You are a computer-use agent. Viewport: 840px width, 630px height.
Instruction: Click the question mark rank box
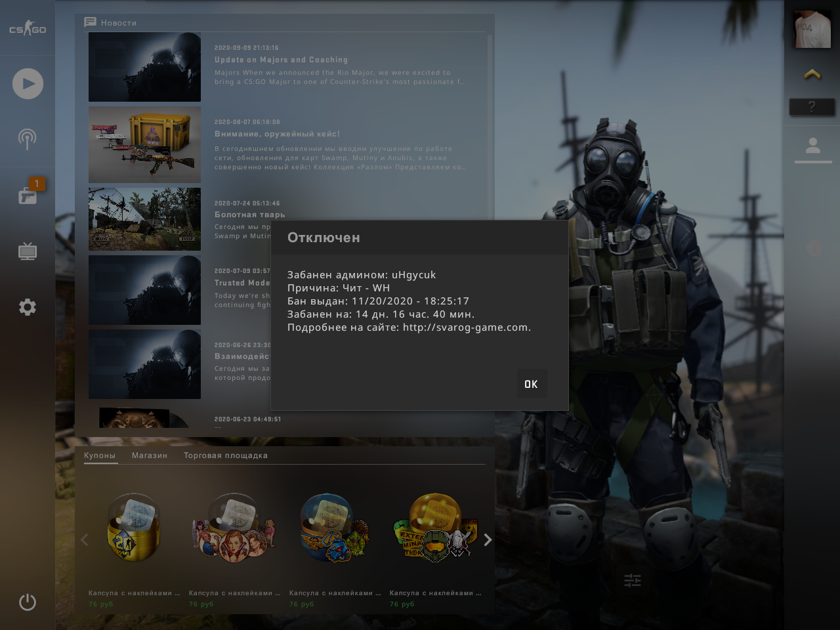[x=812, y=106]
